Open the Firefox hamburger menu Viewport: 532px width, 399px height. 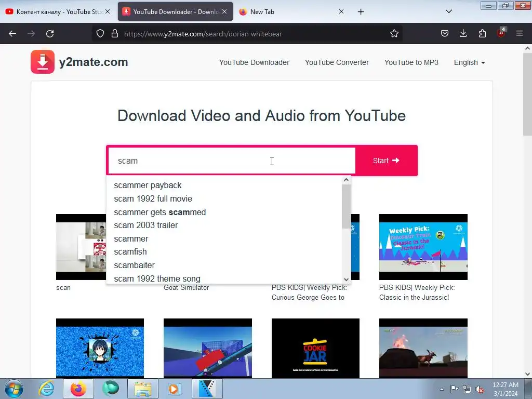520,34
